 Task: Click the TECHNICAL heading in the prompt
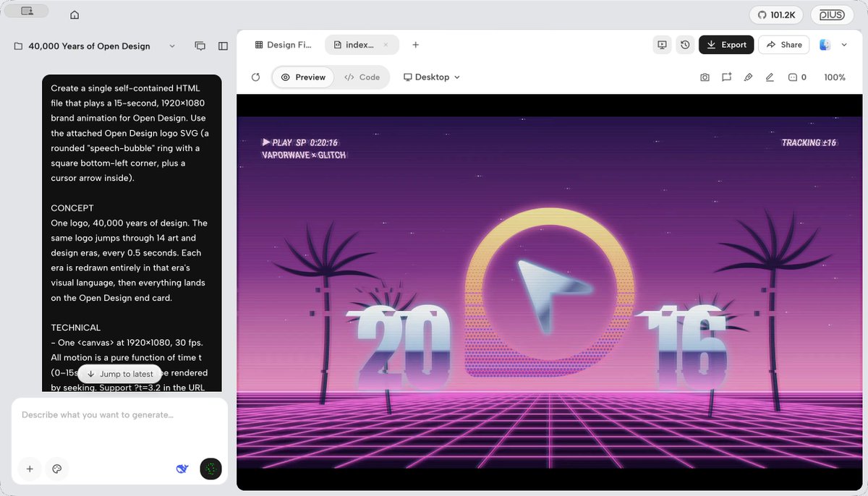[x=76, y=328]
